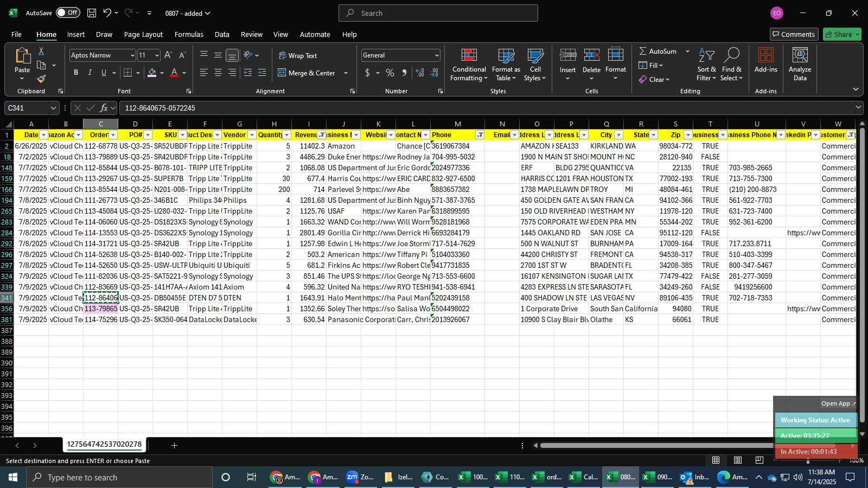
Task: Open the font size dropdown
Action: tap(157, 55)
